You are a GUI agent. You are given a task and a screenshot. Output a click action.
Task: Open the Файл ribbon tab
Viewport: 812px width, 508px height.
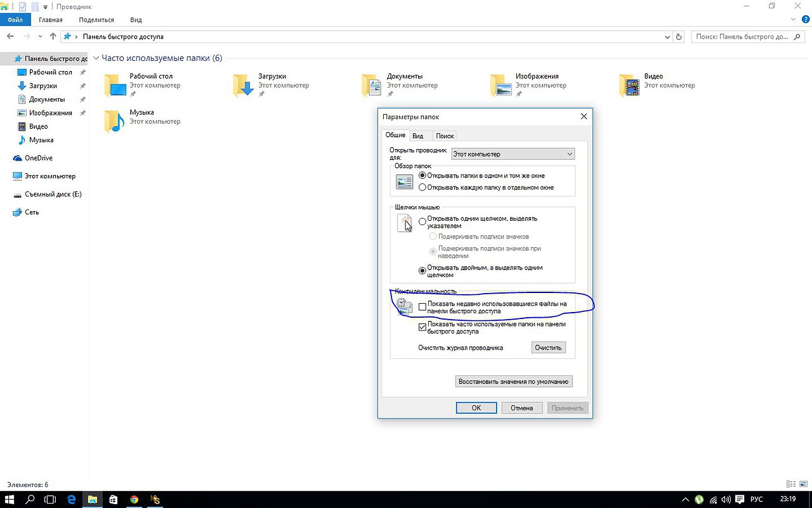click(15, 20)
